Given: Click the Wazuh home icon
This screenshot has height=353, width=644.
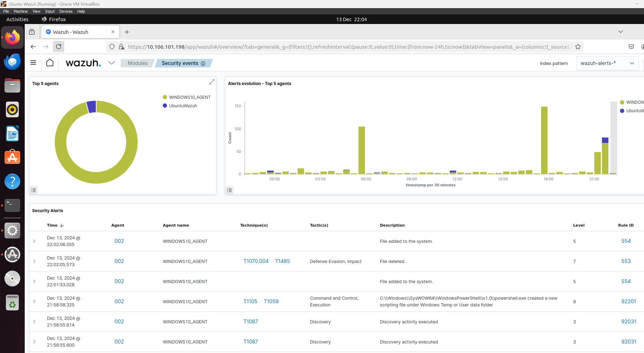Looking at the screenshot, I should (50, 63).
